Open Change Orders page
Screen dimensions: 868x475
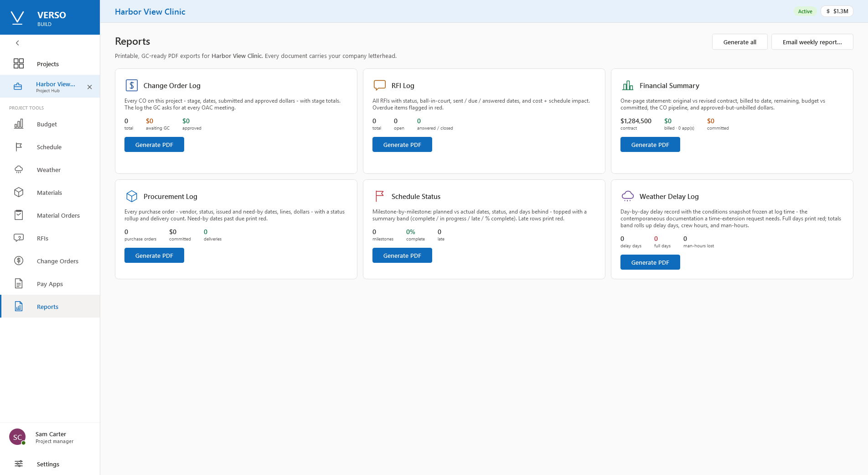[50, 261]
